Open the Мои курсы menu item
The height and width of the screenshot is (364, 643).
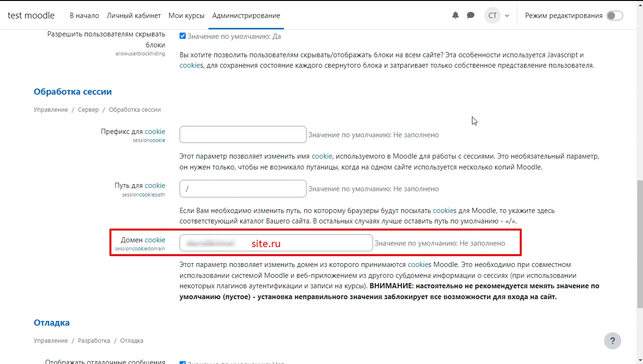click(186, 15)
